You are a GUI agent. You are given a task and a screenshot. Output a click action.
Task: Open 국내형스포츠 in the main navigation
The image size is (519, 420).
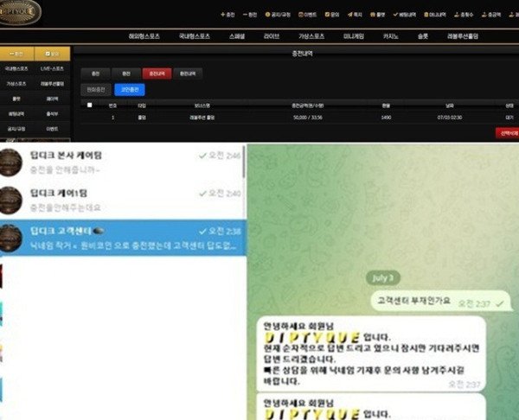pos(195,36)
